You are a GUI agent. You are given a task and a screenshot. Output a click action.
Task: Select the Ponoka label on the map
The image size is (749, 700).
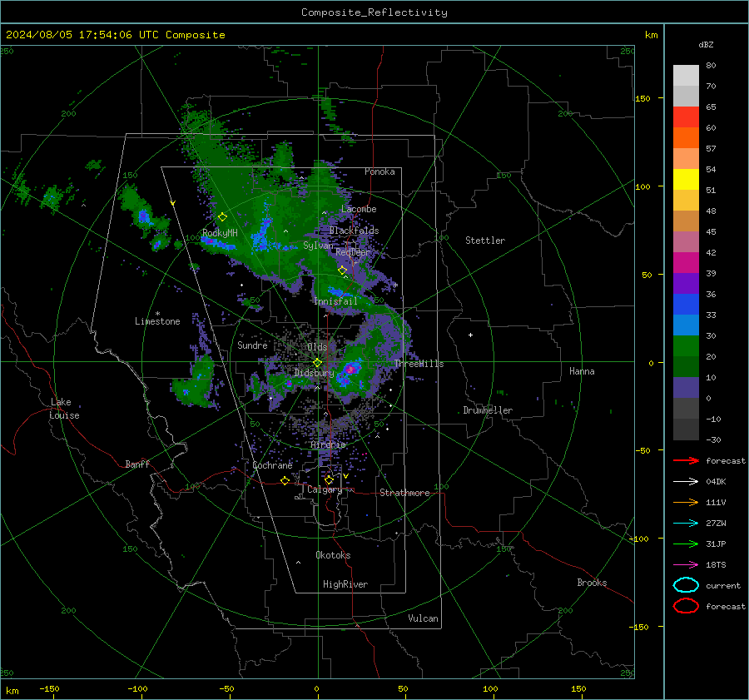(x=379, y=171)
